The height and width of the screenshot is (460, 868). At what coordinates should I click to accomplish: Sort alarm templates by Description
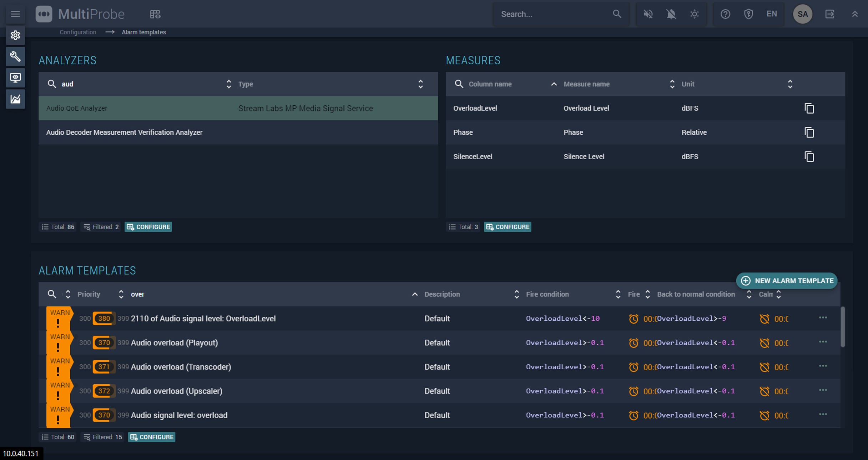click(516, 294)
